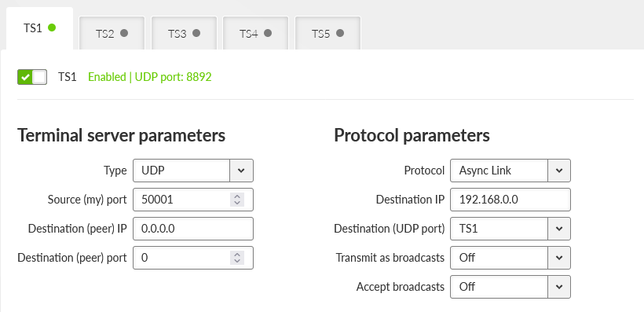
Task: Expand the Destination (UDP port) dropdown
Action: tap(510, 229)
